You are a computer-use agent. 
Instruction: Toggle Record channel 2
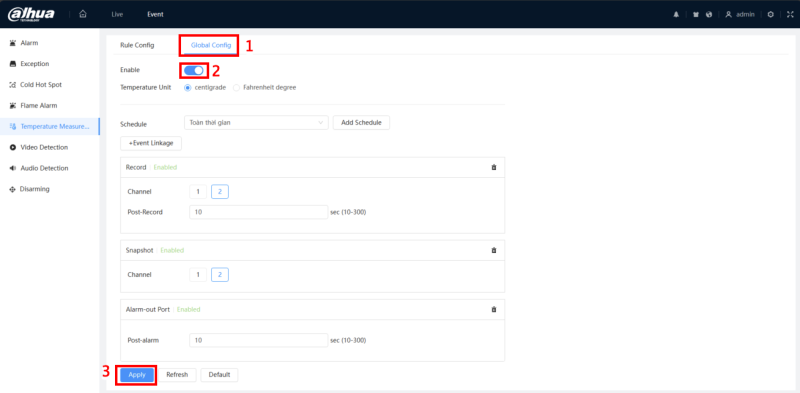[x=220, y=192]
